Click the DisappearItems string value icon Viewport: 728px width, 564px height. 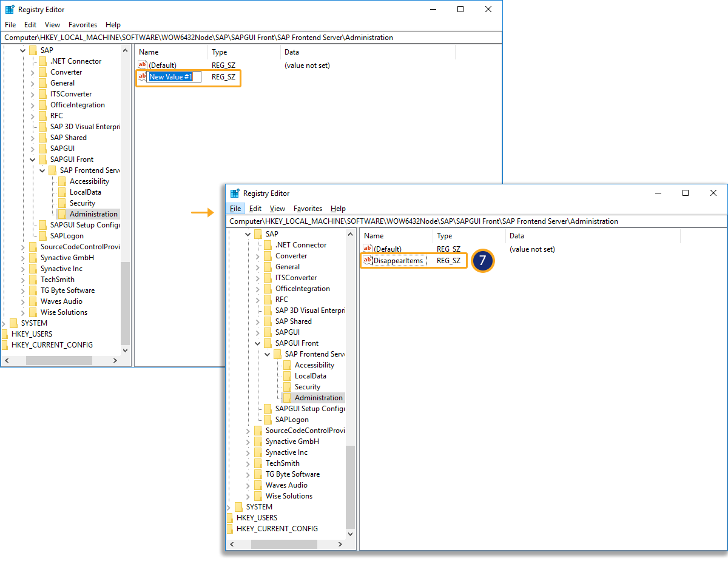[367, 261]
